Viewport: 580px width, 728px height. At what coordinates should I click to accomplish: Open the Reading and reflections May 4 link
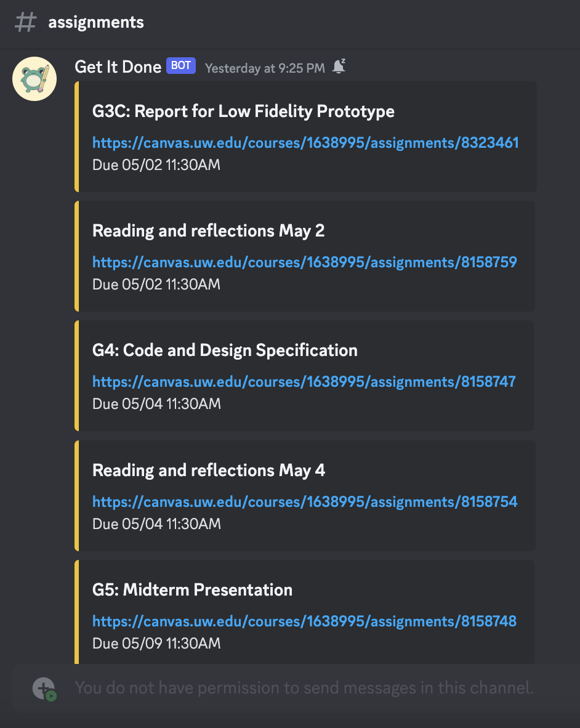(x=304, y=502)
